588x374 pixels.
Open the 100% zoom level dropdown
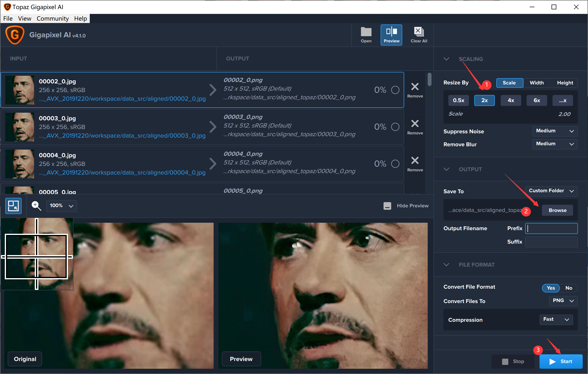(x=61, y=206)
